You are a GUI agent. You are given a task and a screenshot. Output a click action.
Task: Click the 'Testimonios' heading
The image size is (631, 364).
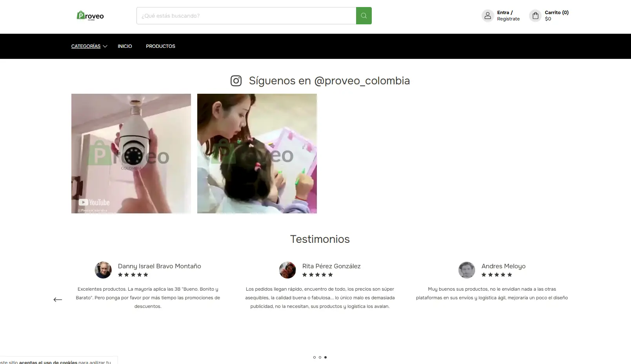pos(320,239)
